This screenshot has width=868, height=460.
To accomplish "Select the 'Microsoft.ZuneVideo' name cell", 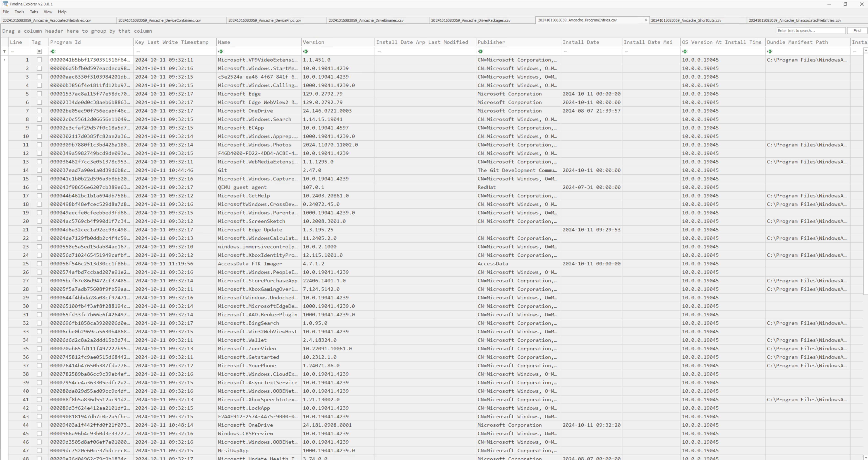I will [259, 349].
